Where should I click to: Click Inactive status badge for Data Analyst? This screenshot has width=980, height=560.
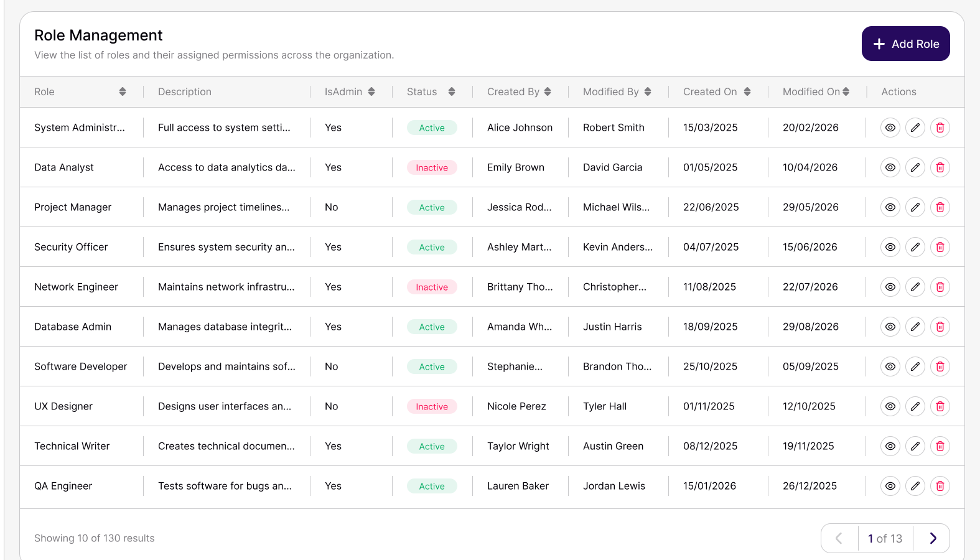coord(432,167)
